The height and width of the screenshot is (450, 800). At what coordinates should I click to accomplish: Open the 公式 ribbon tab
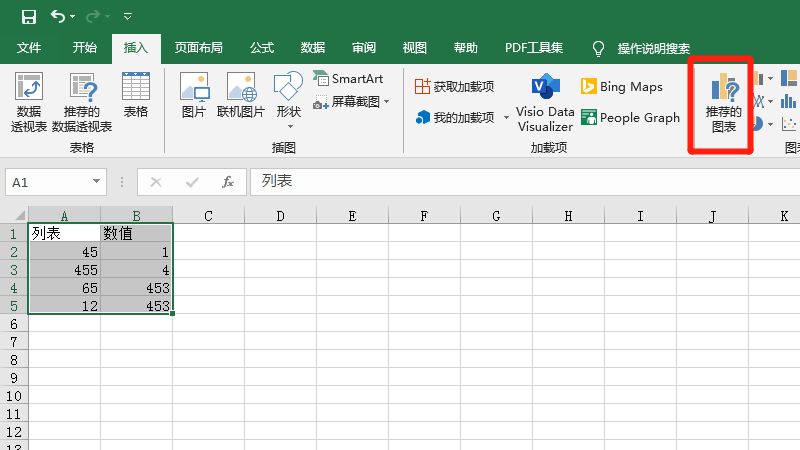click(x=262, y=48)
